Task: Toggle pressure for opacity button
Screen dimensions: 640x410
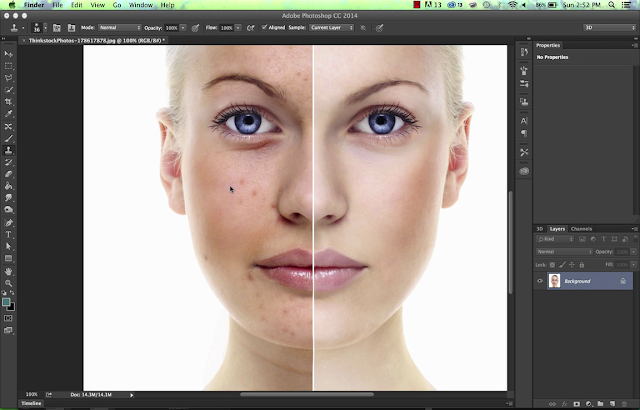Action: click(x=196, y=28)
